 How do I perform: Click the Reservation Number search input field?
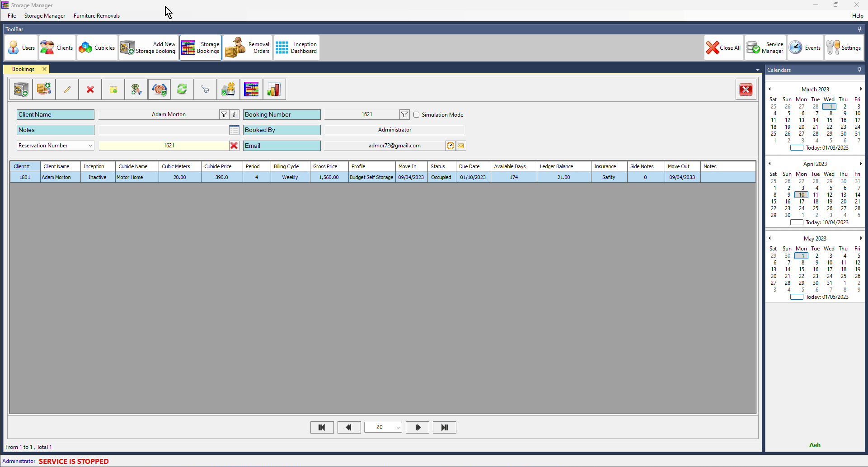164,146
